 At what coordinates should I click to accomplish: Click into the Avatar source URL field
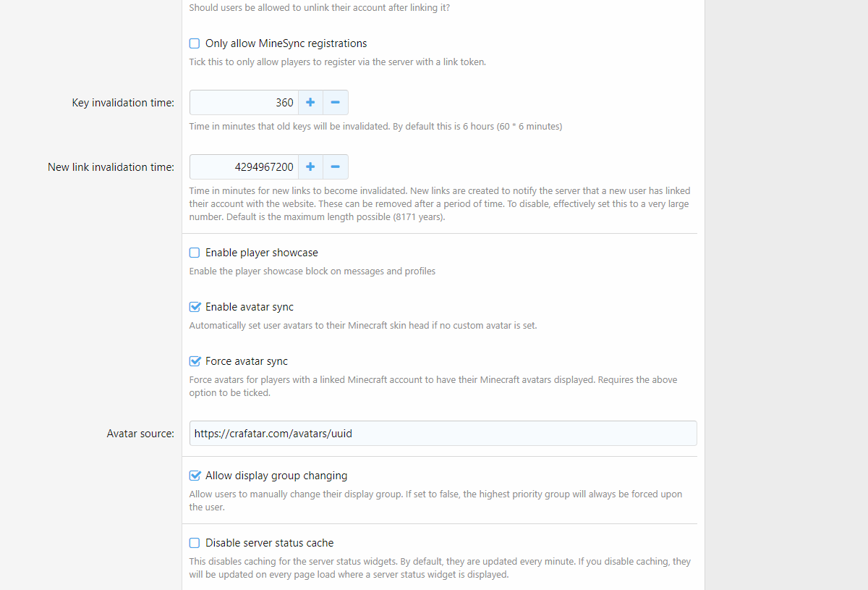point(443,434)
